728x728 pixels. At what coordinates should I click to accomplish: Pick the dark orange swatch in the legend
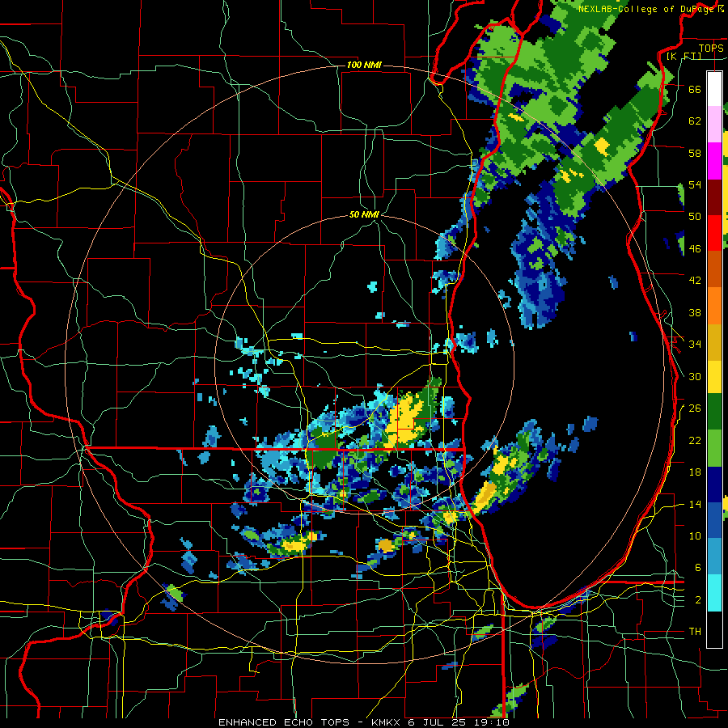click(x=714, y=269)
